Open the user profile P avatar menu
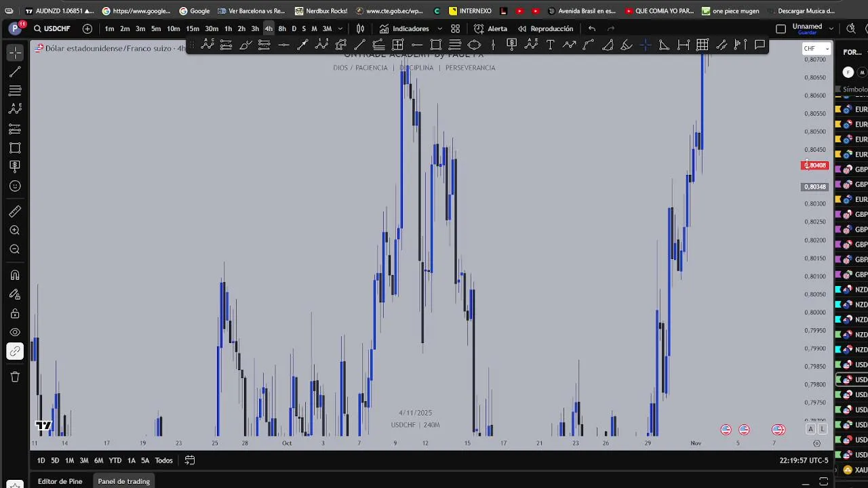Viewport: 868px width, 488px height. (15, 28)
